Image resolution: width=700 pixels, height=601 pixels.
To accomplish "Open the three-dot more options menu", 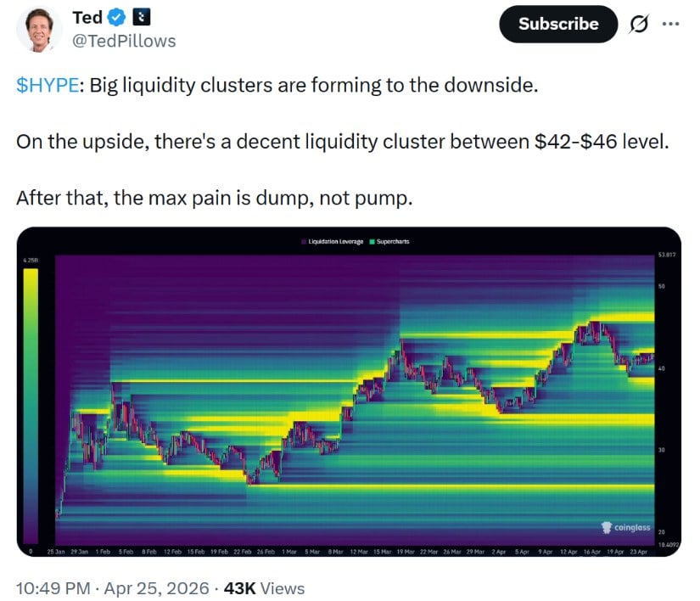I will click(x=670, y=24).
